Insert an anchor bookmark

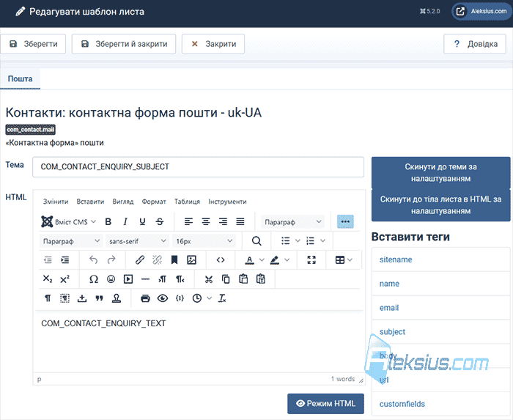(x=174, y=260)
